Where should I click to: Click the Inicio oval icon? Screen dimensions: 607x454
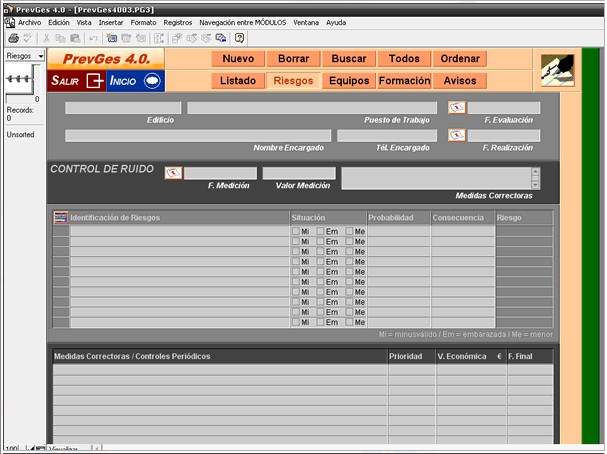(x=152, y=81)
